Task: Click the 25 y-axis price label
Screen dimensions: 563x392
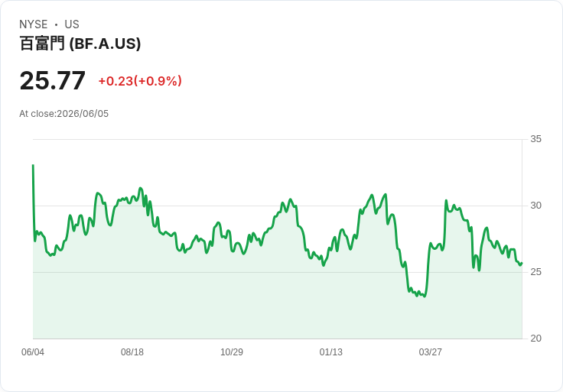Action: (x=535, y=272)
